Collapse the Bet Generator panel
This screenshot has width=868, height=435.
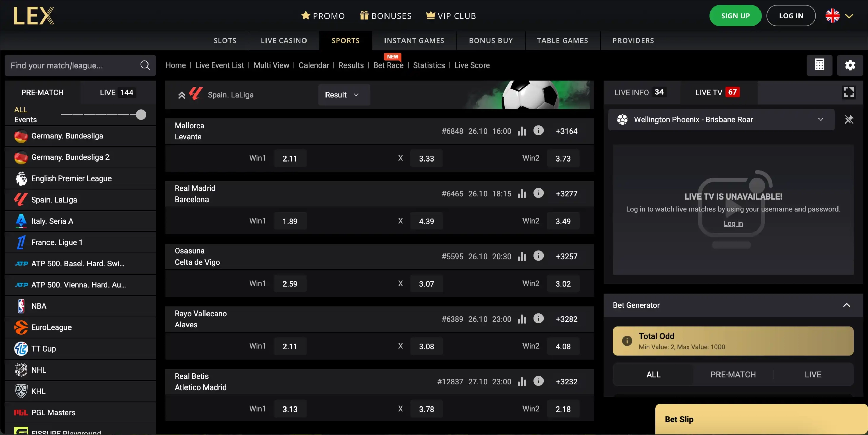847,305
